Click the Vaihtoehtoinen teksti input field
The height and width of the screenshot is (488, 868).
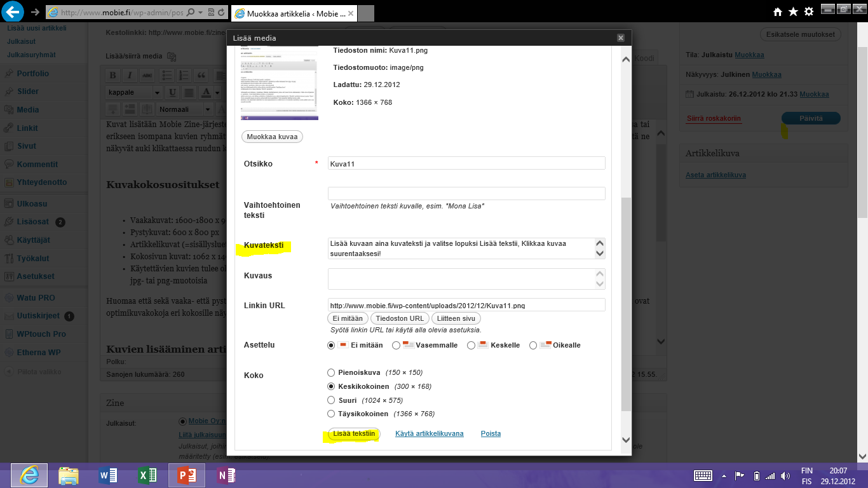click(466, 193)
